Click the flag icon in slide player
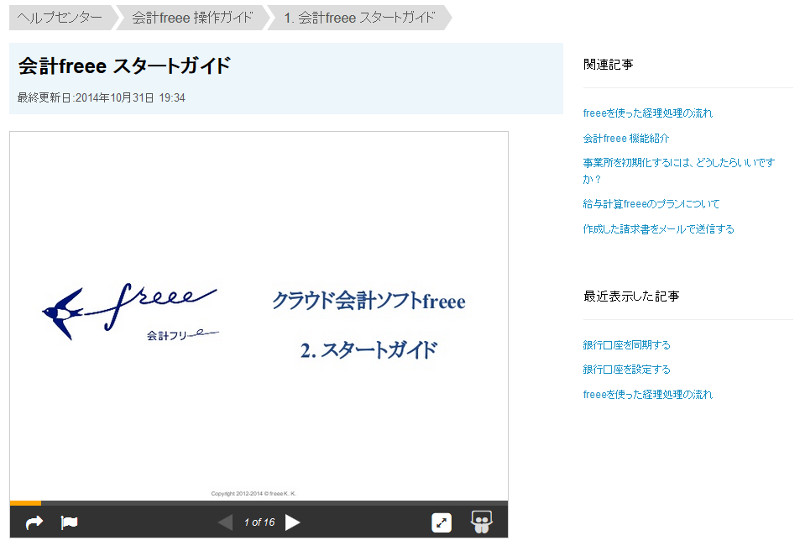Image resolution: width=800 pixels, height=550 pixels. point(69,522)
